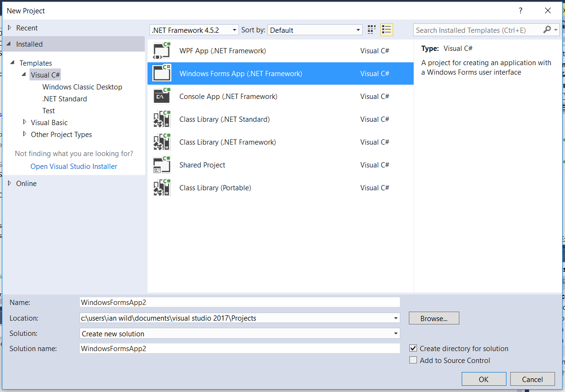
Task: Click the search magnifier icon
Action: 547,29
